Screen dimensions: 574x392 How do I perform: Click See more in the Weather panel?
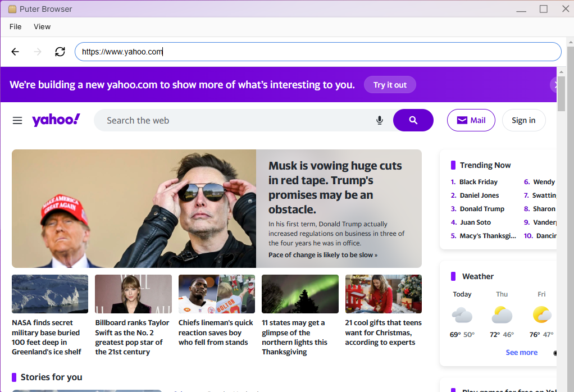click(521, 352)
